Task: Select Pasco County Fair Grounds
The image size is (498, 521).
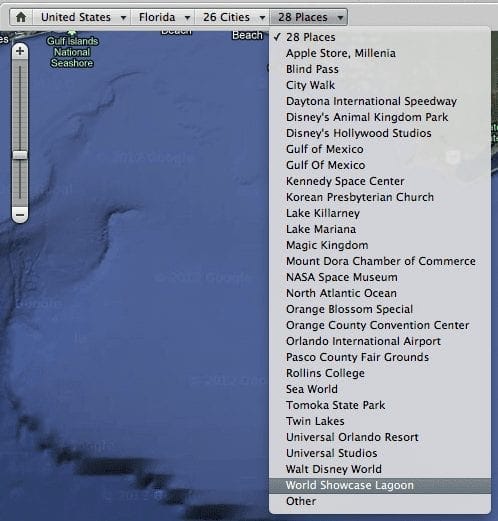Action: (x=380, y=357)
